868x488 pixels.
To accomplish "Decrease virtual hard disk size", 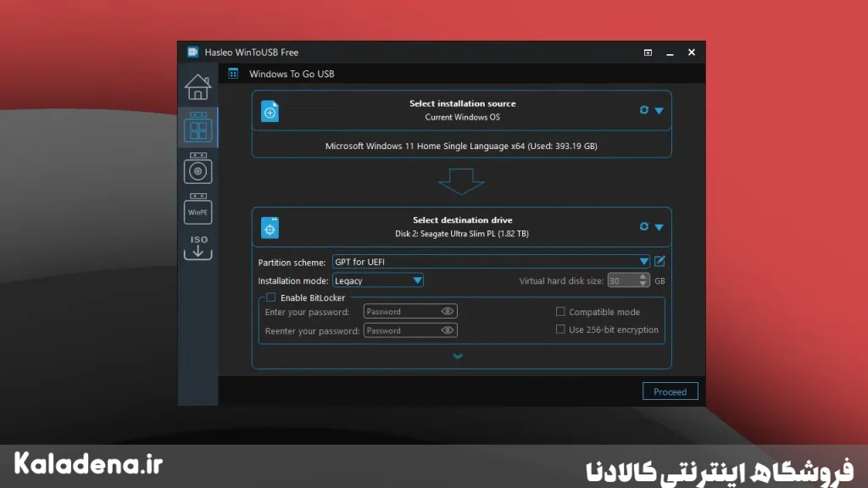I will 643,283.
